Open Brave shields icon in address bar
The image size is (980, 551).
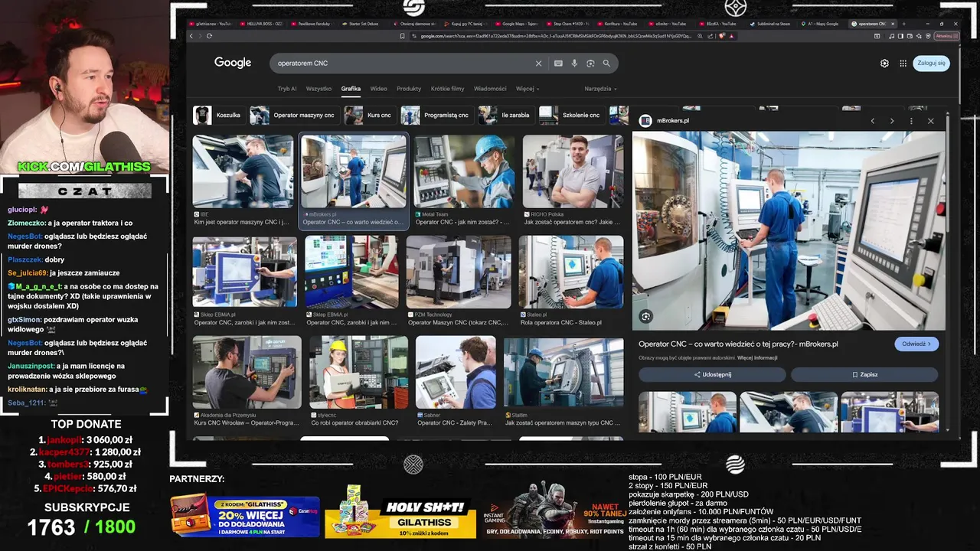tap(722, 36)
